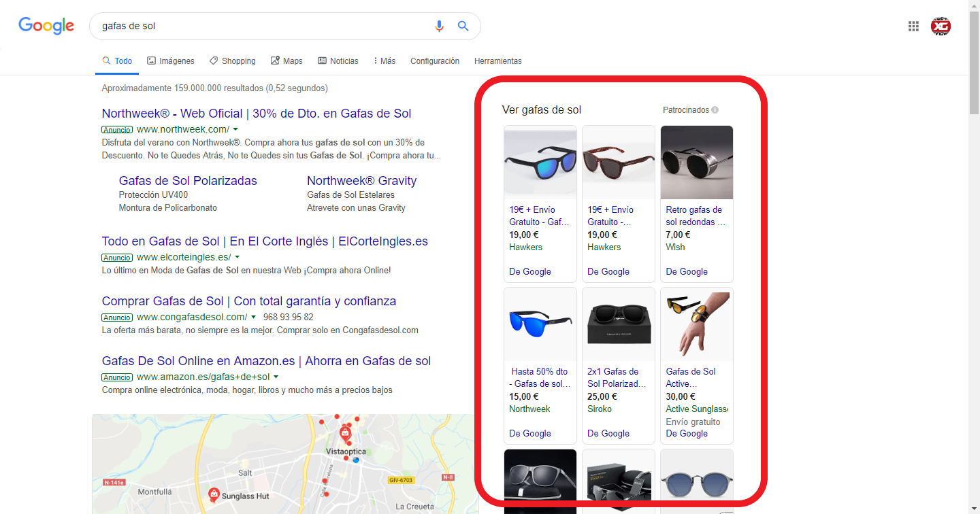980x514 pixels.
Task: Open the El Corte Inglés ad title
Action: click(265, 241)
